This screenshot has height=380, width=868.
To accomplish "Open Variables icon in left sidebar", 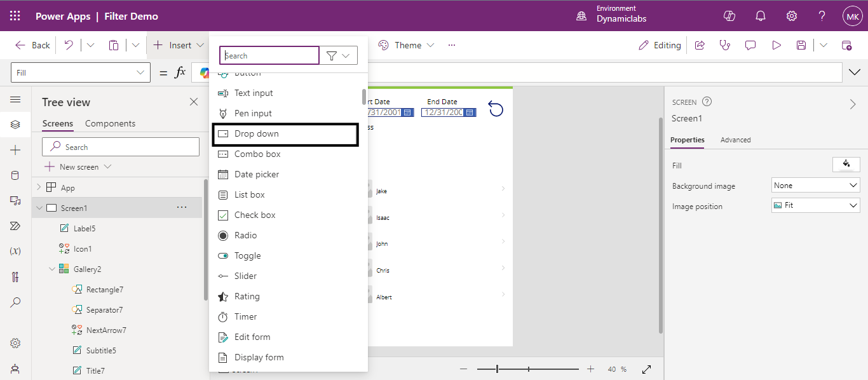I will point(15,251).
